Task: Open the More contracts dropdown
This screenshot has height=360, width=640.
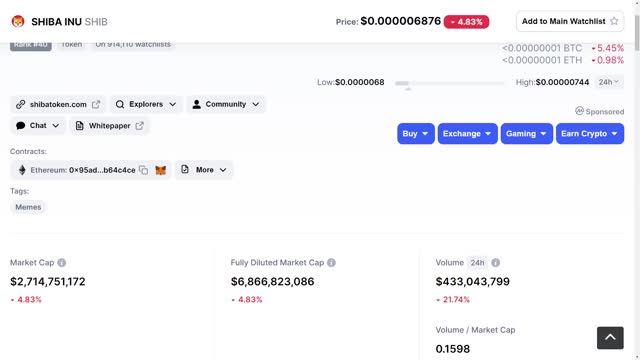Action: coord(204,170)
